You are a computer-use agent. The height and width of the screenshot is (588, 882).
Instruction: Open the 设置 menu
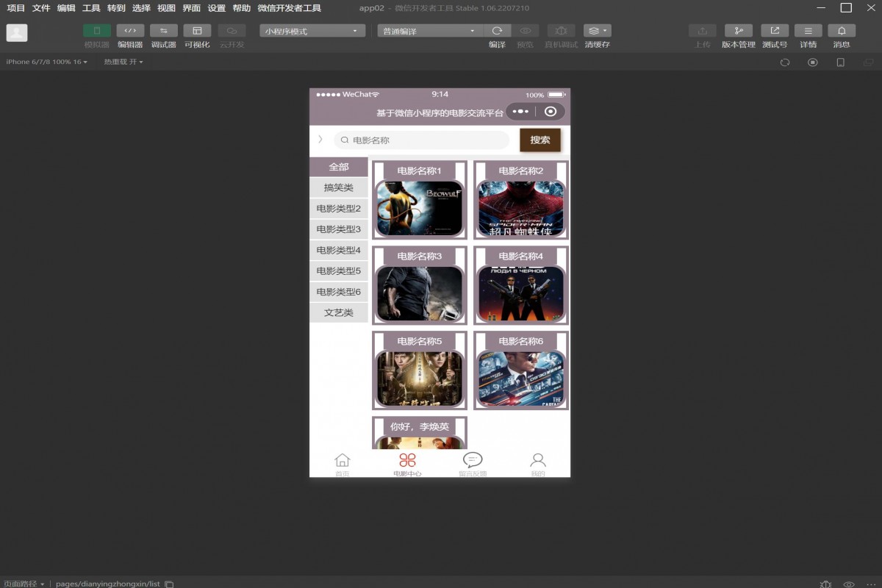click(x=216, y=8)
